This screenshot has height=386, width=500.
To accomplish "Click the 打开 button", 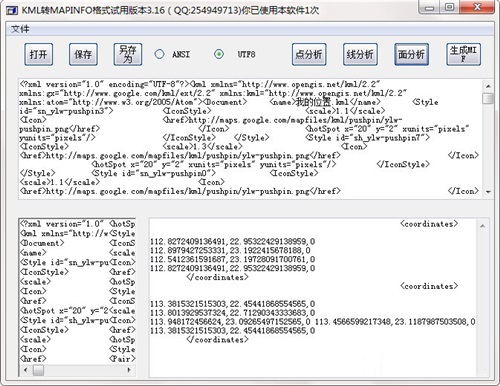I will point(38,54).
